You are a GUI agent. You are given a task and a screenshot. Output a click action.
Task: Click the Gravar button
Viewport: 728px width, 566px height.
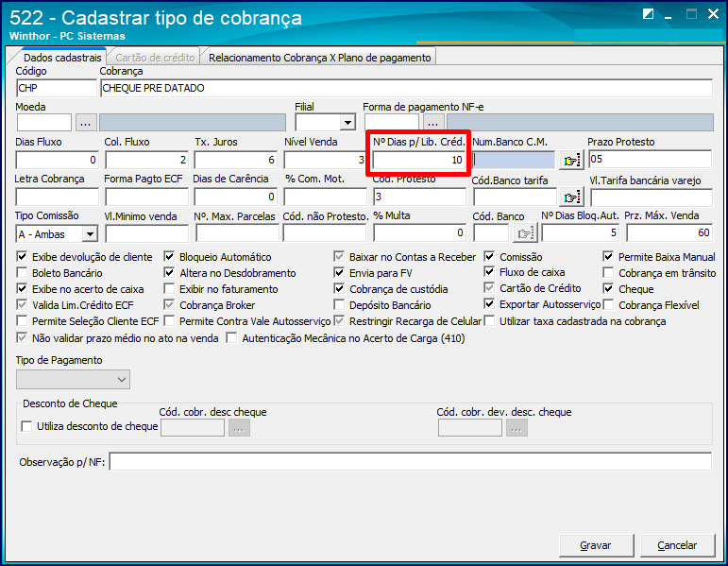pos(596,545)
